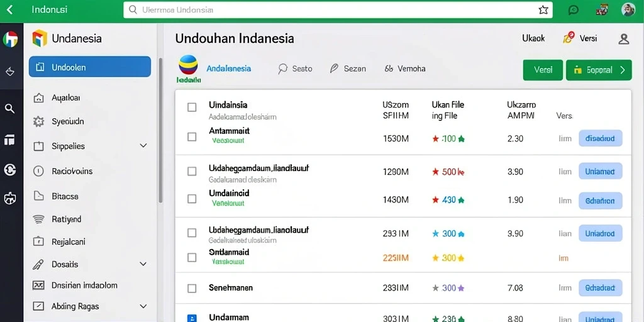Tick the first Usdahegamdaum row checkbox
Image resolution: width=644 pixels, height=322 pixels.
pos(192,171)
